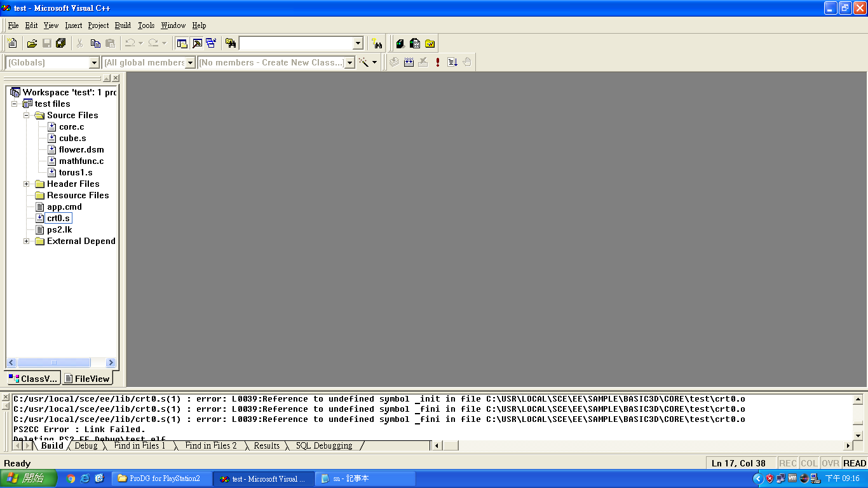
Task: Open the Redo history dropdown arrow
Action: click(x=164, y=43)
